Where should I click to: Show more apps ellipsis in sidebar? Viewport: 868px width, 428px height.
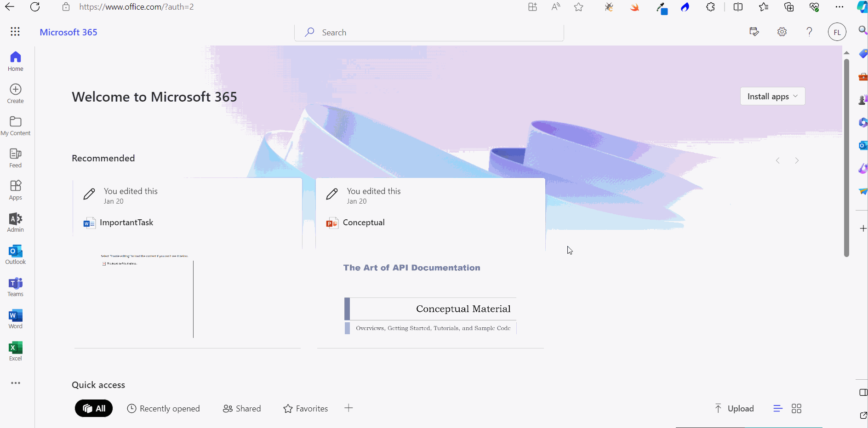pyautogui.click(x=16, y=383)
